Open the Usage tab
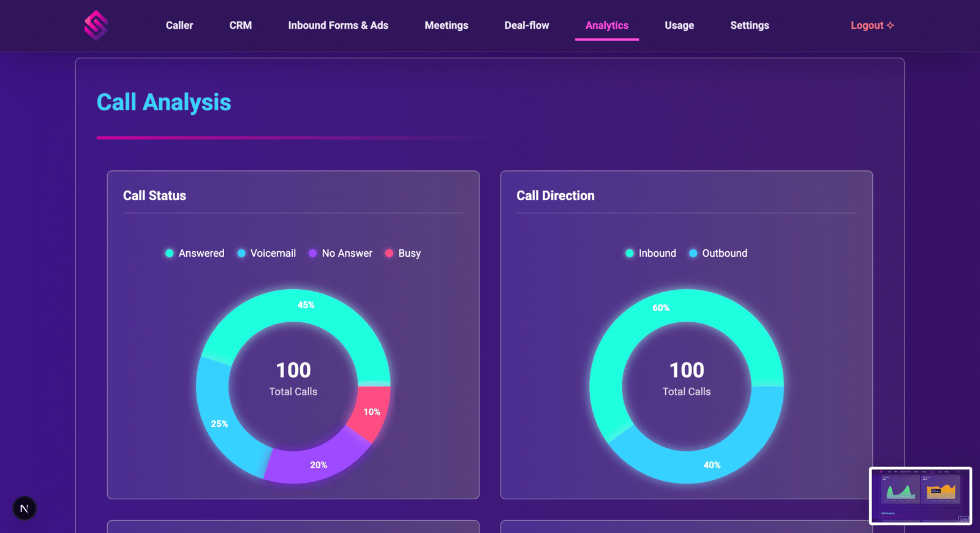The width and height of the screenshot is (980, 533). (x=679, y=25)
